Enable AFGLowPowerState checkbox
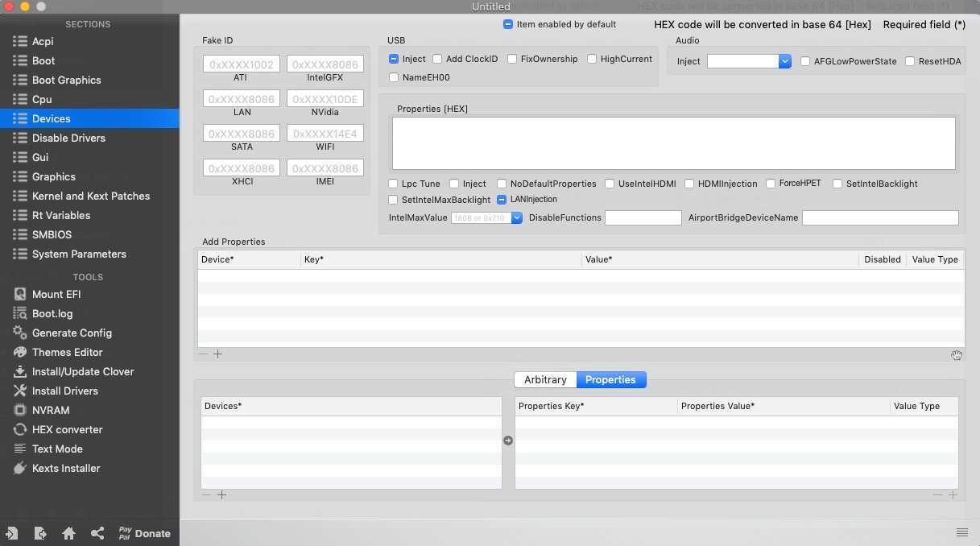The height and width of the screenshot is (546, 980). tap(805, 61)
